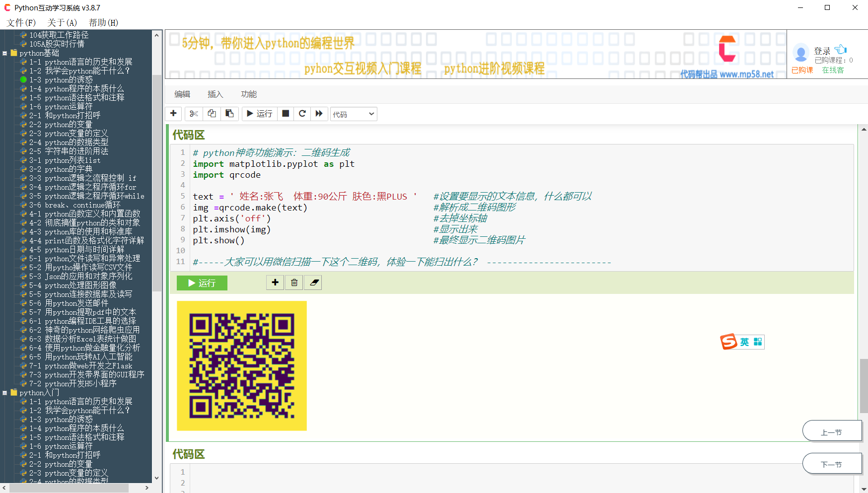This screenshot has height=493, width=868.
Task: Click the add cell plus toolbar icon
Action: 173,114
